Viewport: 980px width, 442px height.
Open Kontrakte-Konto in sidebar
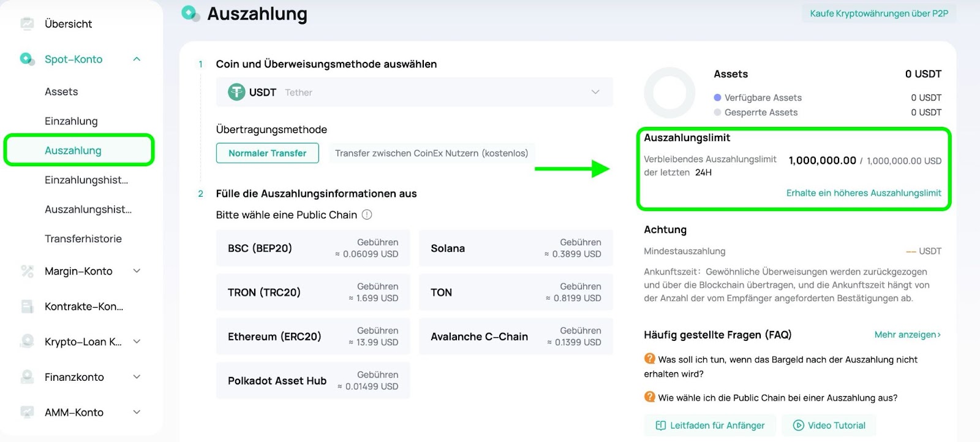[x=84, y=307]
